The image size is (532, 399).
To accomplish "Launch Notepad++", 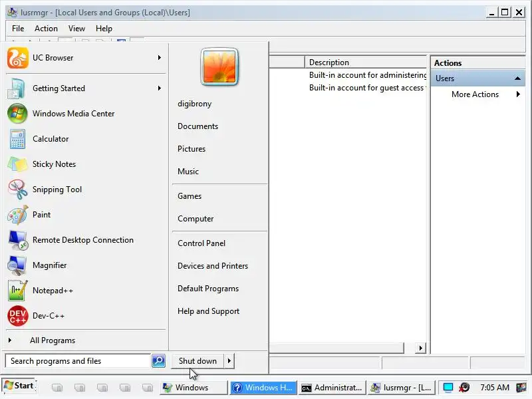I will (86, 291).
